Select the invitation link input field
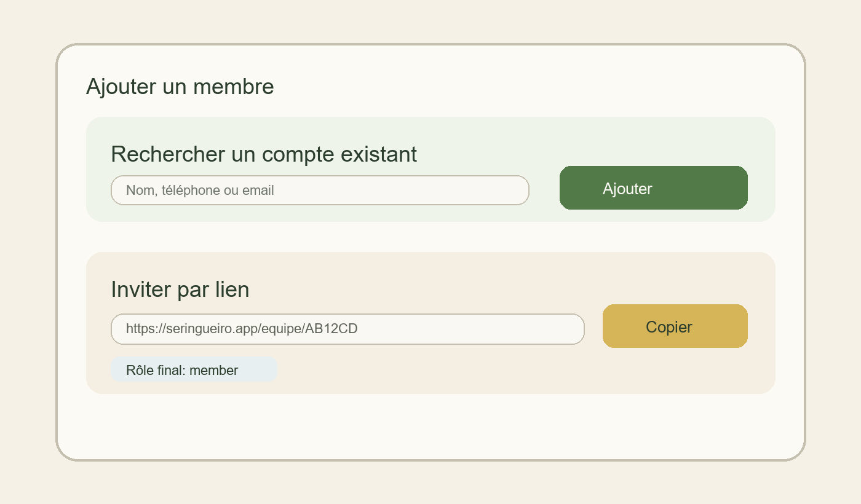This screenshot has height=504, width=861. coord(347,329)
